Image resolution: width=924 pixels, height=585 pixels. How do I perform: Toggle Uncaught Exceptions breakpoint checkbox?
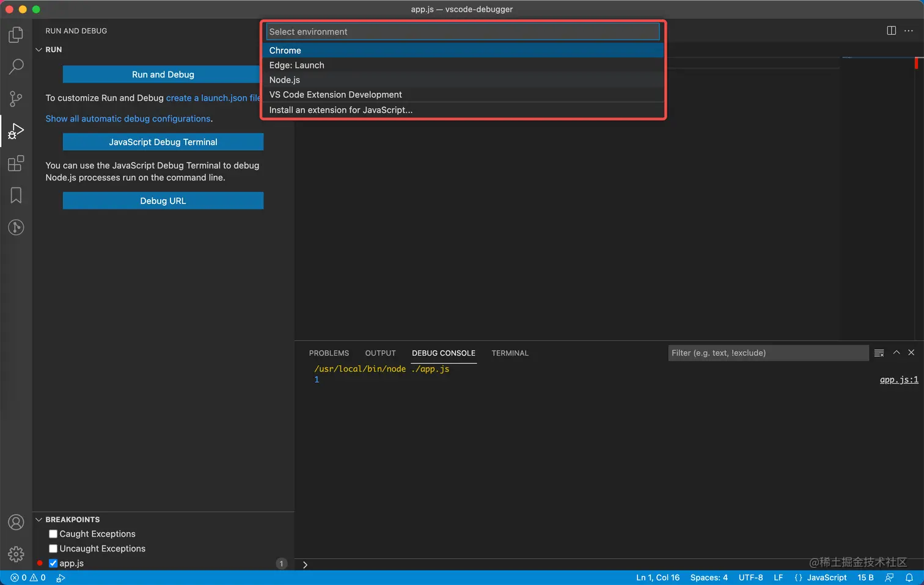pos(53,548)
